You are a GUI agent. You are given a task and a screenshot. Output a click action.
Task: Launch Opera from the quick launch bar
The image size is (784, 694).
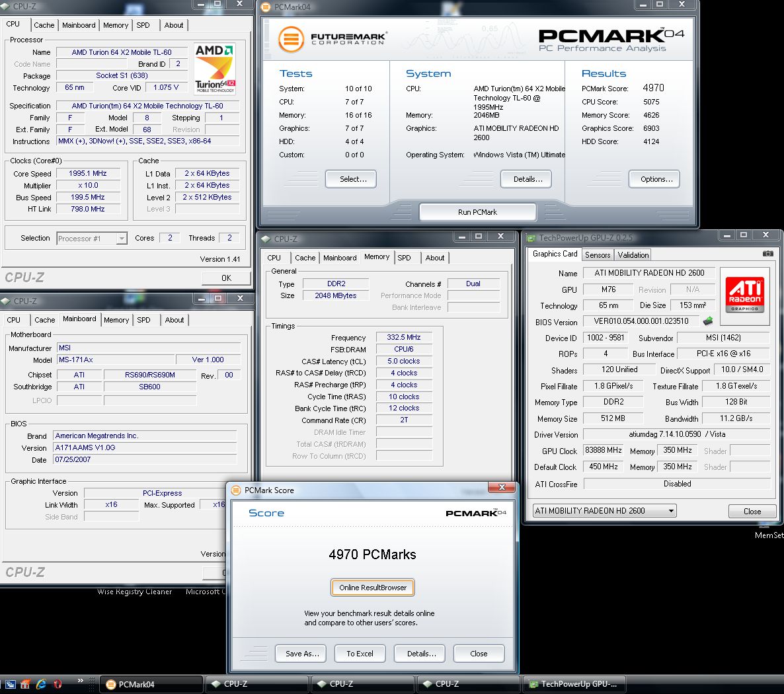coord(58,684)
